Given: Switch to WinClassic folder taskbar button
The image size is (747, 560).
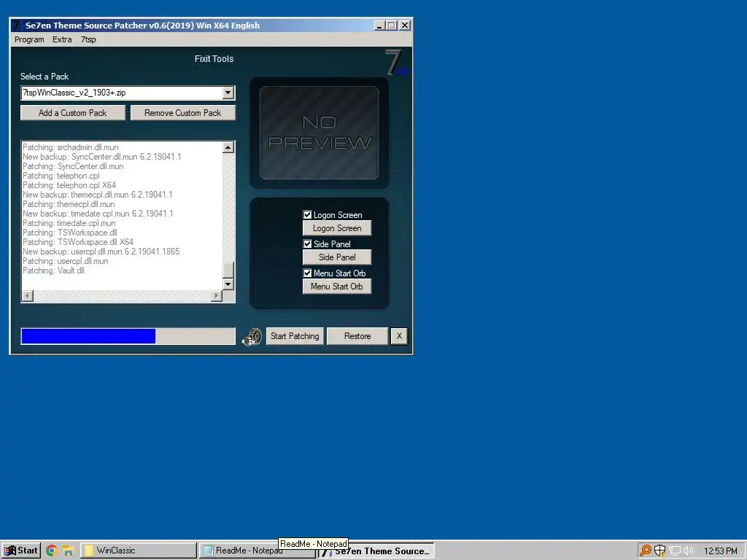Looking at the screenshot, I should [x=138, y=551].
